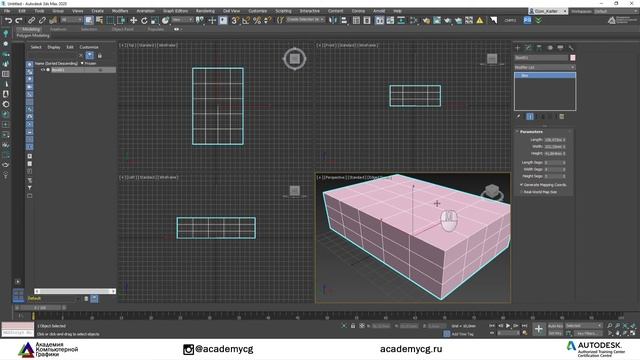Open the File menu
This screenshot has height=360, width=640.
[x=7, y=11]
